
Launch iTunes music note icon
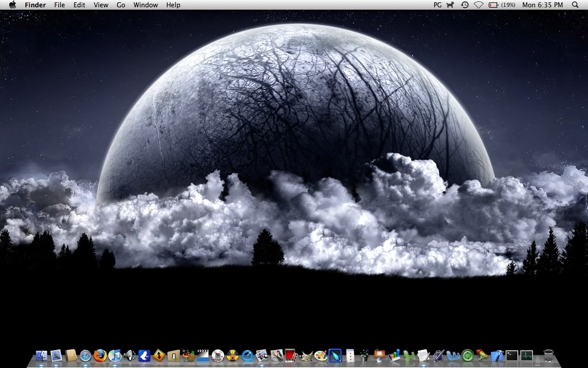point(115,355)
